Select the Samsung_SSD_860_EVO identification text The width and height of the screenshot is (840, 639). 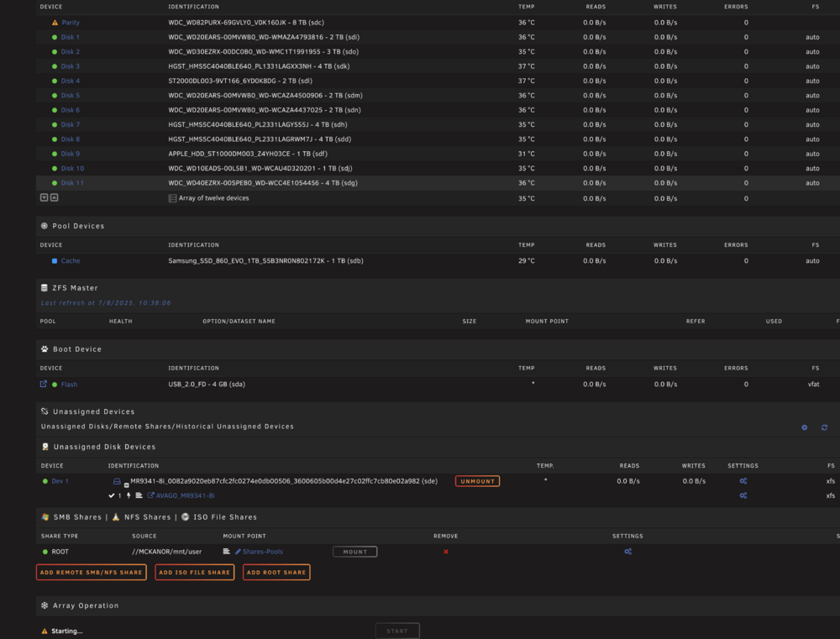[265, 261]
